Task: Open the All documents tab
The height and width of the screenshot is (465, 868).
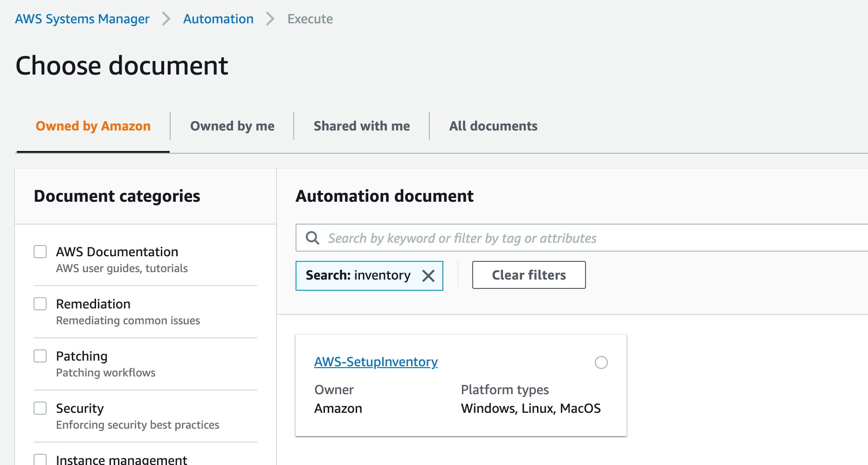Action: point(493,126)
